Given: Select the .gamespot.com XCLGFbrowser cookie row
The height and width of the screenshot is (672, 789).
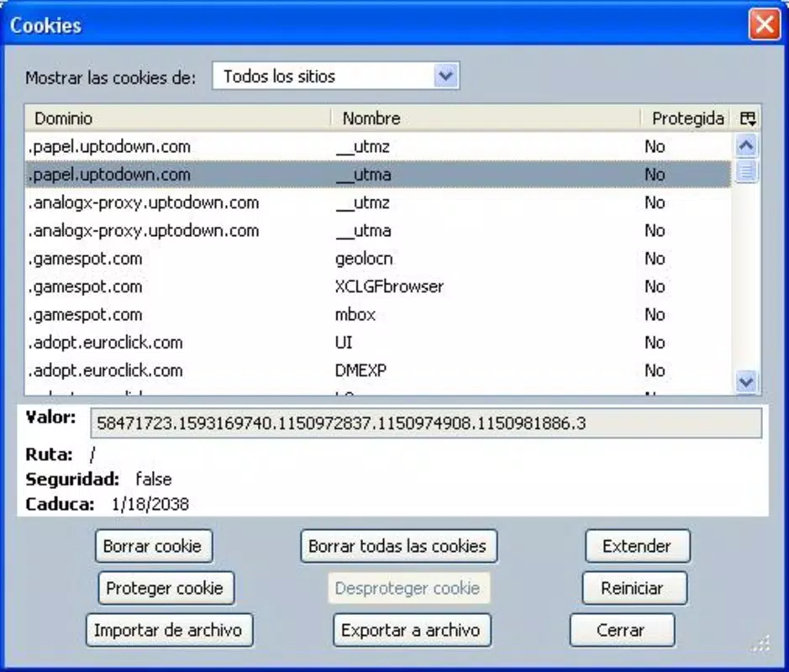Looking at the screenshot, I should (x=378, y=286).
